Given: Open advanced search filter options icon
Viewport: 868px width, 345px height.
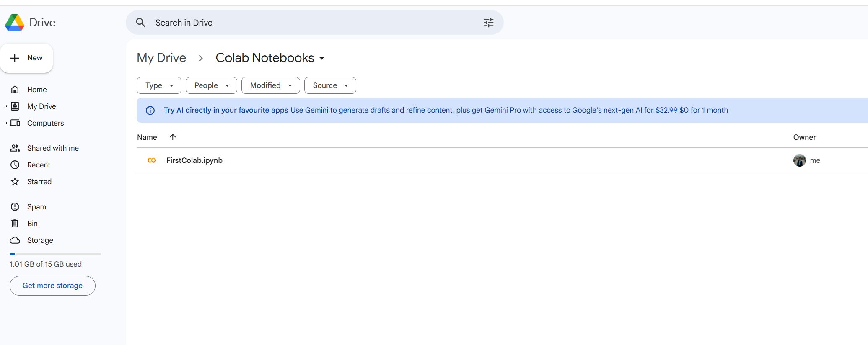Looking at the screenshot, I should 489,23.
